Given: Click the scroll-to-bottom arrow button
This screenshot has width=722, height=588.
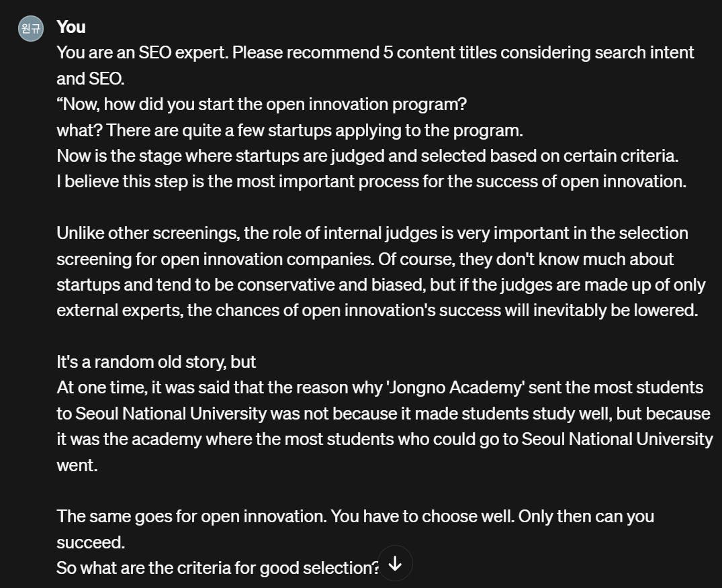Looking at the screenshot, I should click(395, 563).
